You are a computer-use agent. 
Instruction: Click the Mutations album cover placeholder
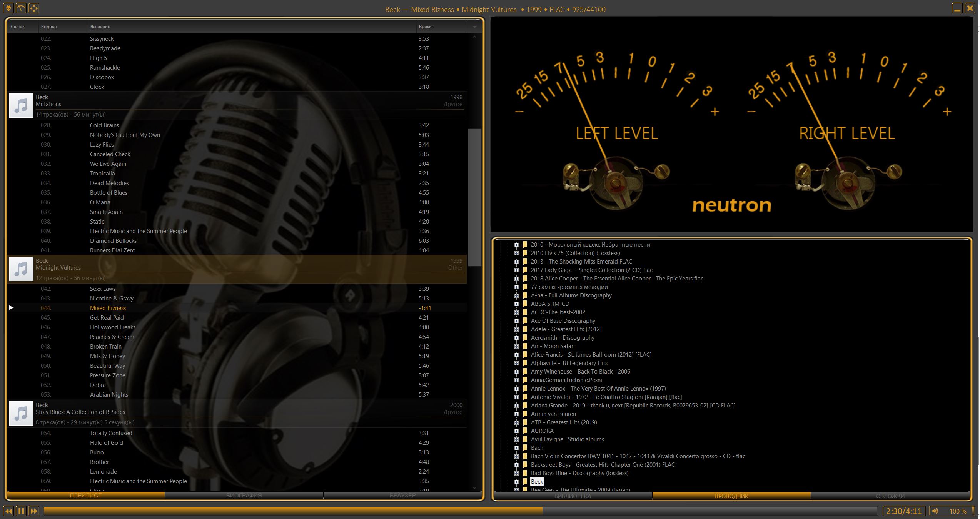(21, 105)
